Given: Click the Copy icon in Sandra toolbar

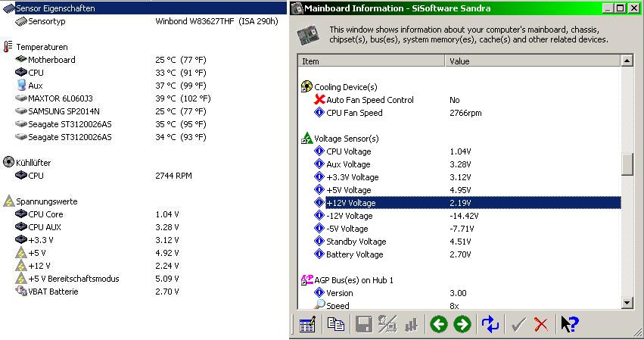Looking at the screenshot, I should 335,325.
